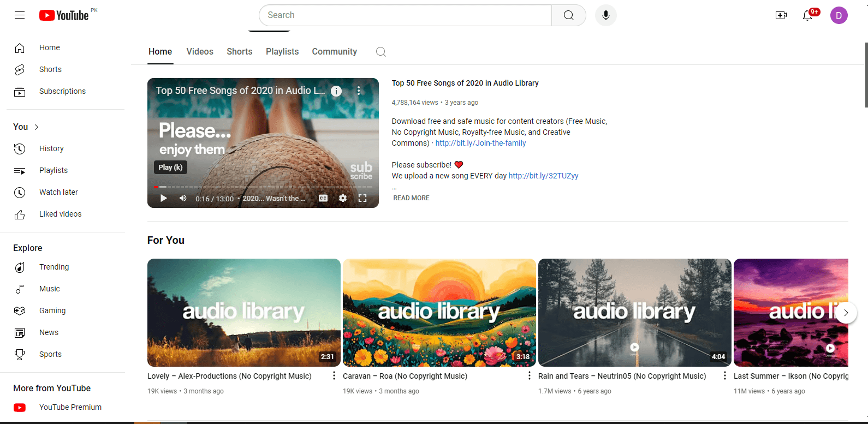Open options menu for Lovely video

(x=334, y=376)
